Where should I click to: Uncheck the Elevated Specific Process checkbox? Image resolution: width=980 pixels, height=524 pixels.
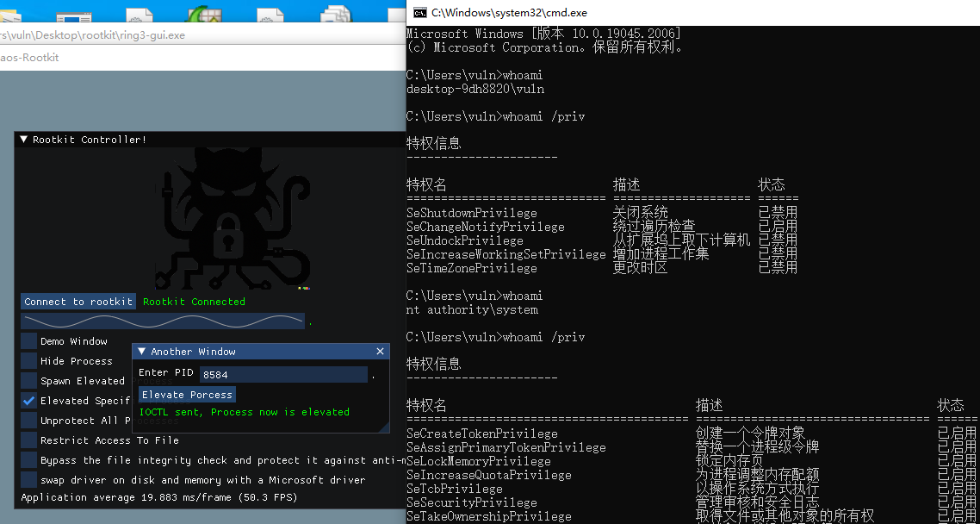[x=28, y=401]
